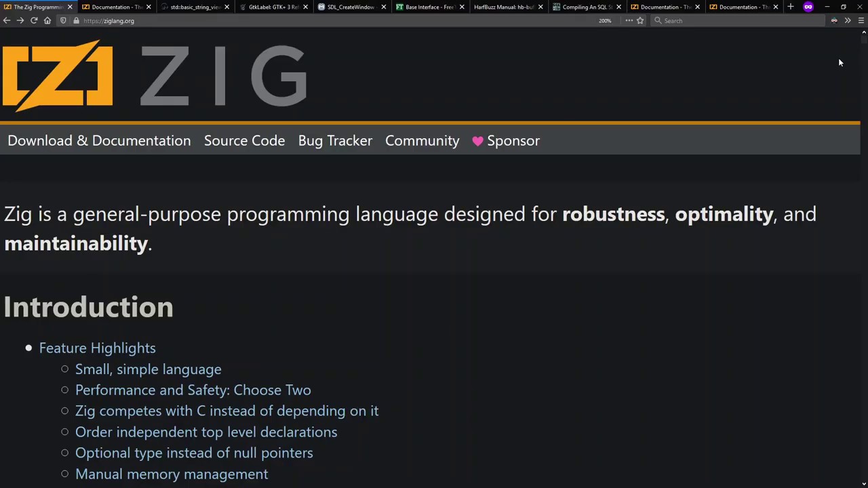The image size is (868, 488).
Task: Open 'Manual memory management' link
Action: (172, 474)
